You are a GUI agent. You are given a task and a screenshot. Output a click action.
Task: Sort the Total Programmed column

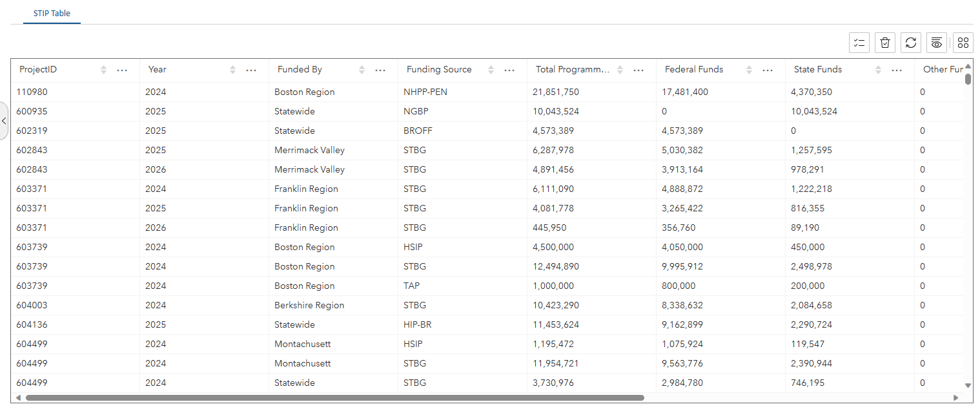620,69
